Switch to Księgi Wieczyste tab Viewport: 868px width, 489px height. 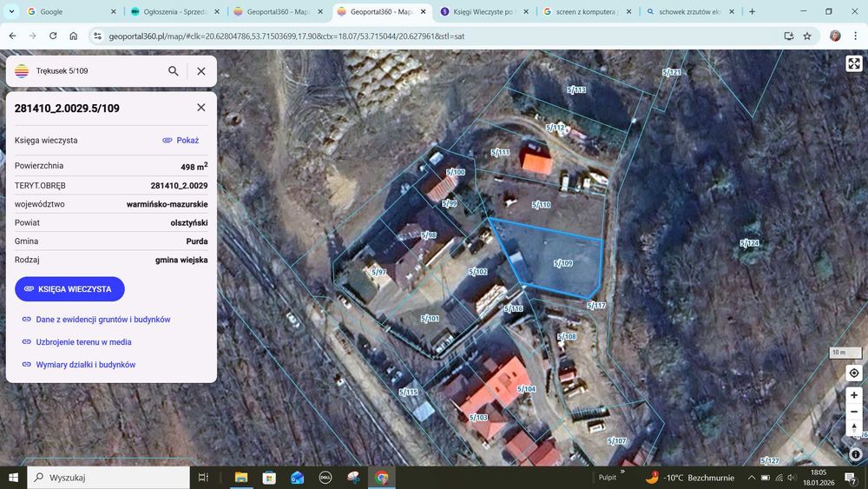[485, 11]
